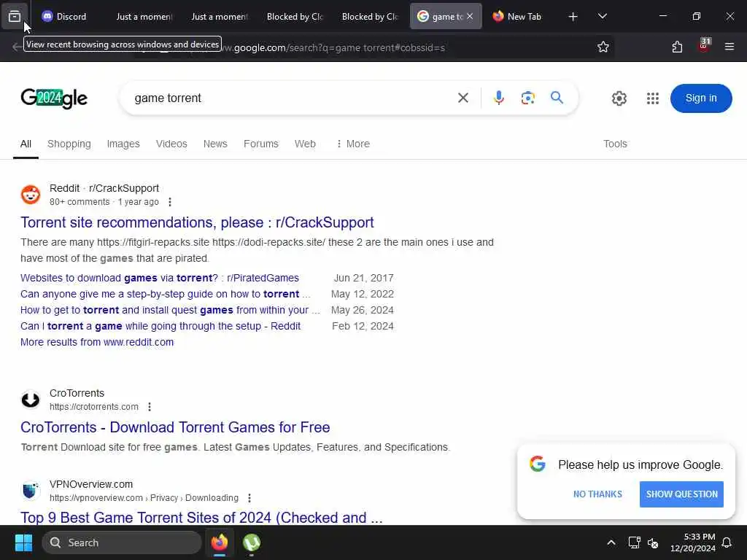
Task: Select the All results tab
Action: coord(26,144)
